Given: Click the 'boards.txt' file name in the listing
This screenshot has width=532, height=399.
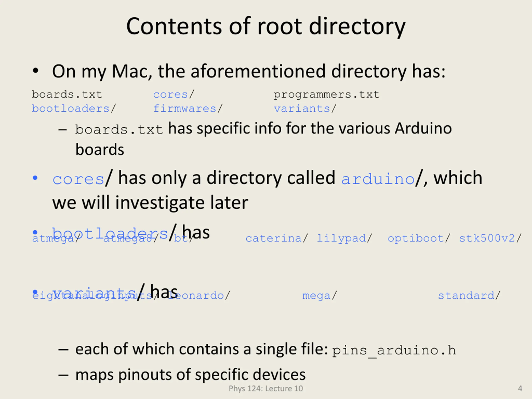Looking at the screenshot, I should point(67,94).
